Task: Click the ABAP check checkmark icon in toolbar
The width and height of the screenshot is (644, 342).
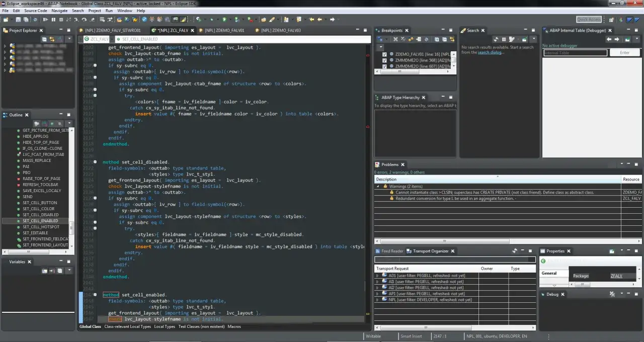Action: 144,20
